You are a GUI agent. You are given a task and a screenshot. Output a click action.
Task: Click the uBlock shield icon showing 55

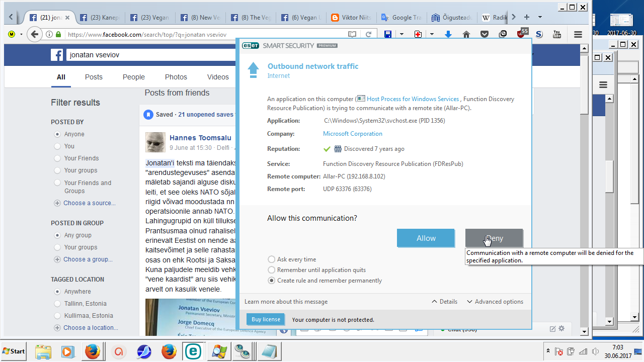pos(522,34)
